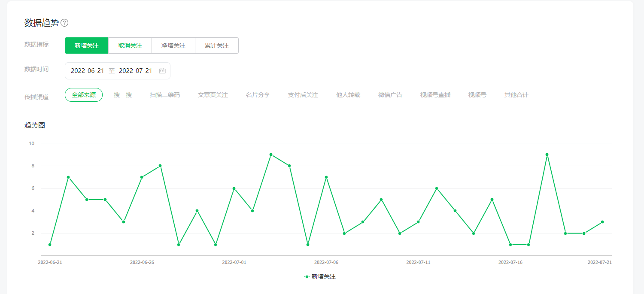
Task: Click the 2022-07-21 data point with value 3
Action: 602,222
